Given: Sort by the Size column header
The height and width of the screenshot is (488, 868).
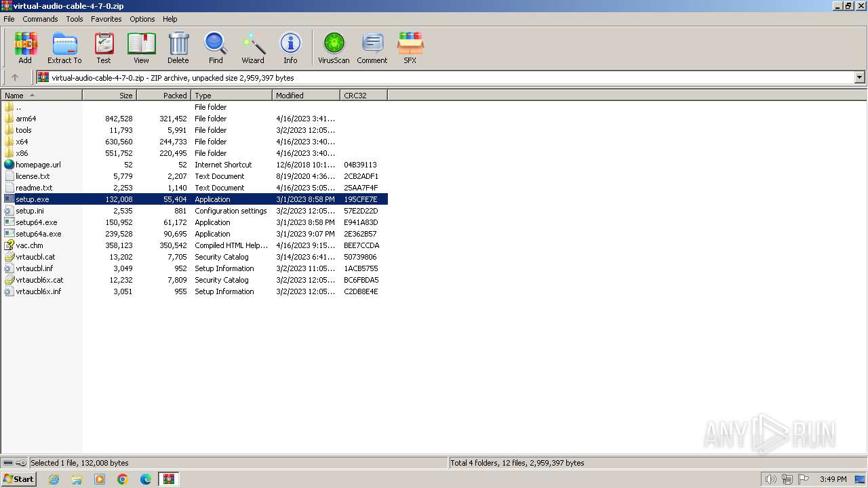Looking at the screenshot, I should tap(110, 96).
